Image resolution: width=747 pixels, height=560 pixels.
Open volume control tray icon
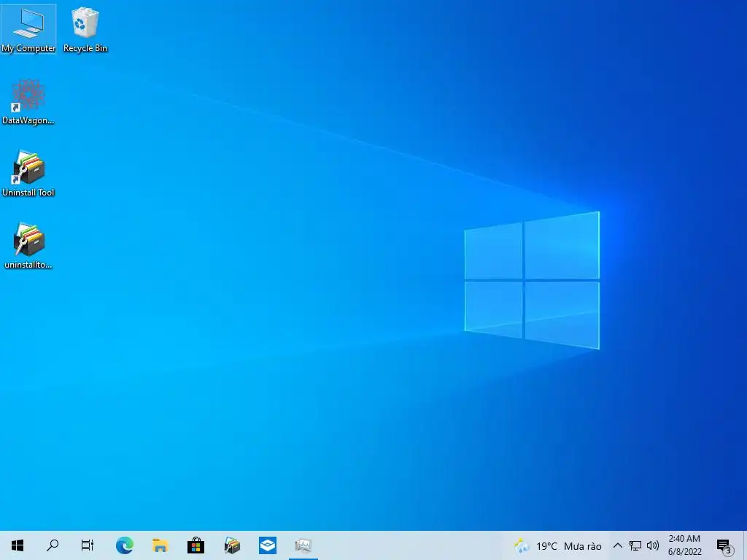653,545
